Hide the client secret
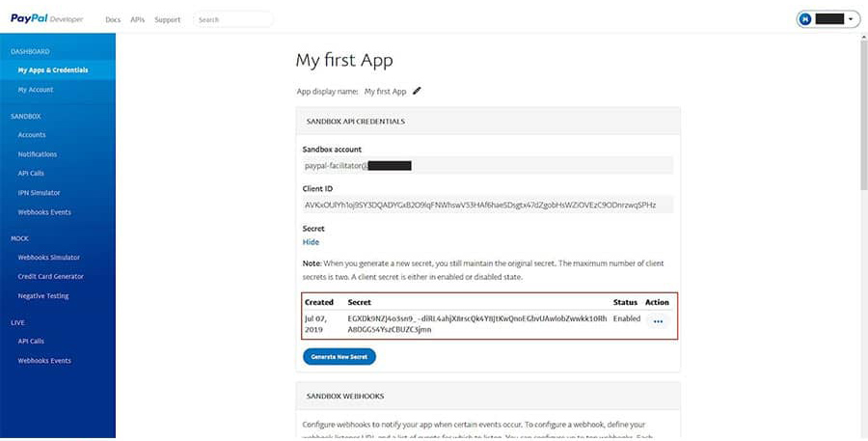The image size is (868, 441). (x=311, y=242)
